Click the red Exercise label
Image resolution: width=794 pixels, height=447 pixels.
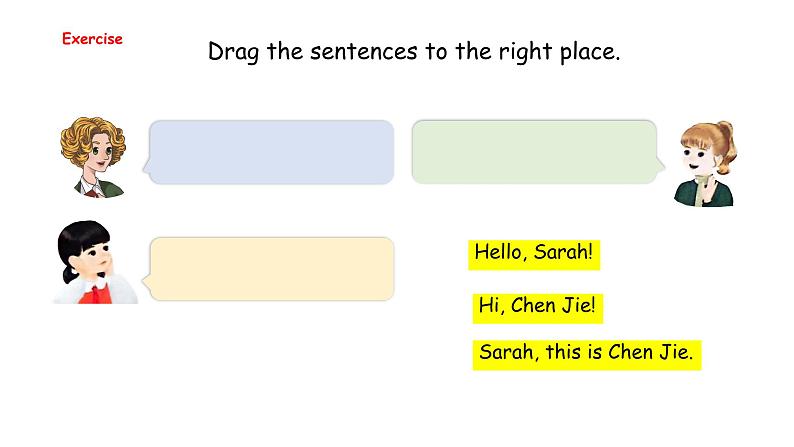pyautogui.click(x=92, y=39)
